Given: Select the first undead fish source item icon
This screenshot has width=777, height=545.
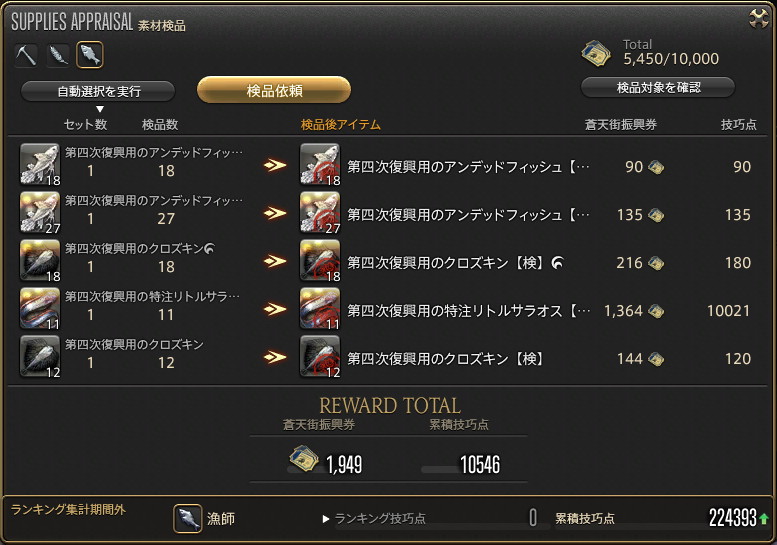Looking at the screenshot, I should tap(40, 164).
